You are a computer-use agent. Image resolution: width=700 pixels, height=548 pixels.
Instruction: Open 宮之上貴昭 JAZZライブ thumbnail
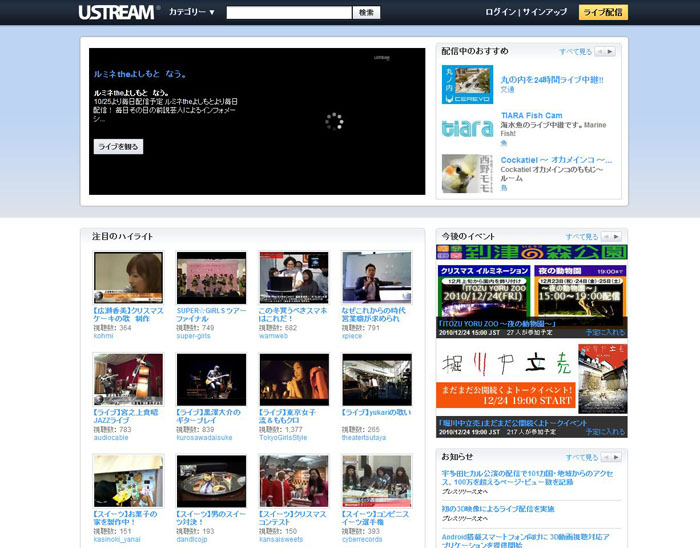coord(128,379)
